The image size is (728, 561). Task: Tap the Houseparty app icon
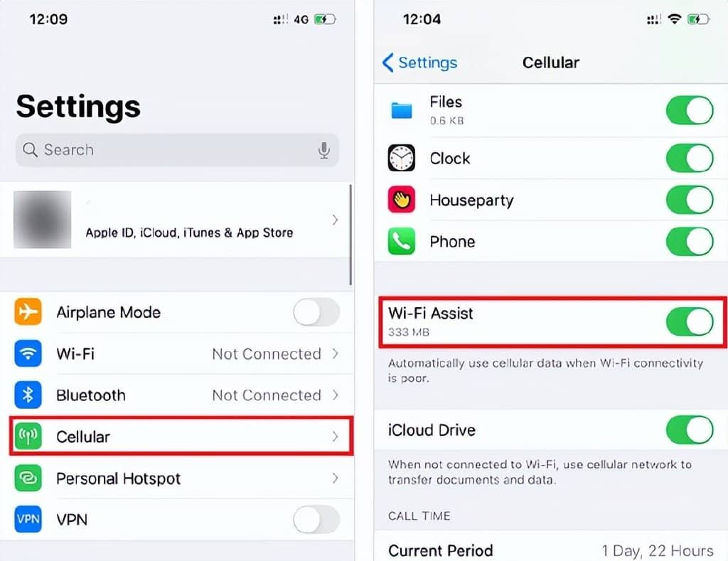[401, 200]
